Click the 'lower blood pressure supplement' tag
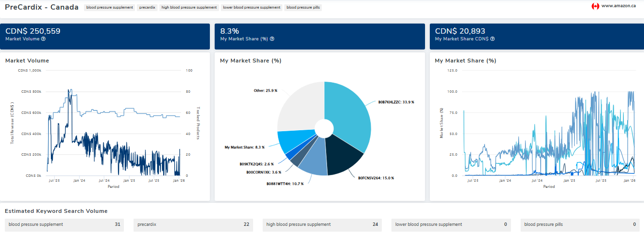Viewport: 644px width, 235px height. (252, 8)
